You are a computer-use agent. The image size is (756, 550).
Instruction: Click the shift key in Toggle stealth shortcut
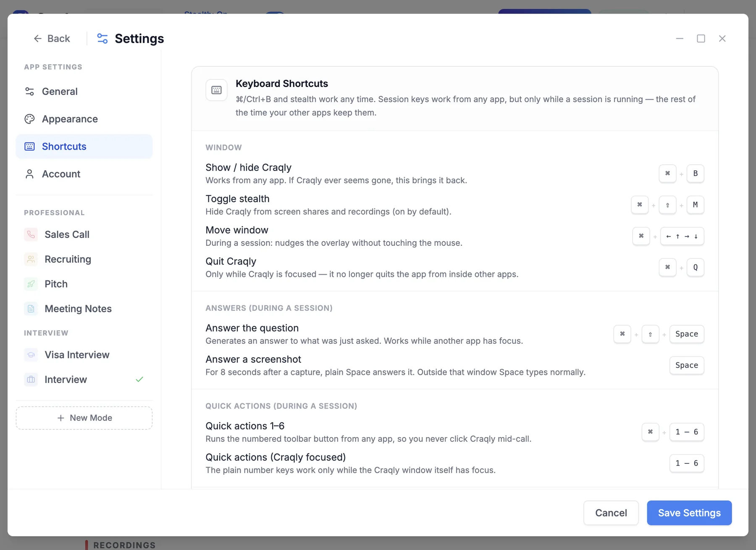pos(668,205)
